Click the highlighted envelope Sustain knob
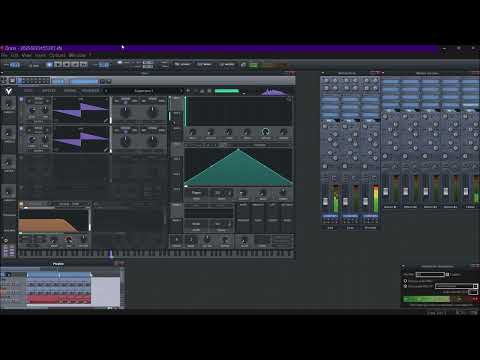Screen dimensions: 480x360 click(x=265, y=132)
